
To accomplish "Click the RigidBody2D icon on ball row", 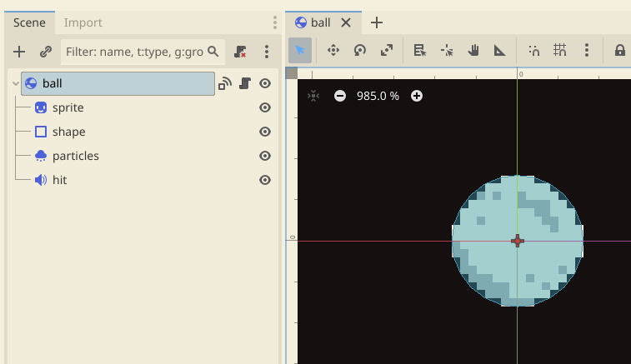I will [x=31, y=83].
